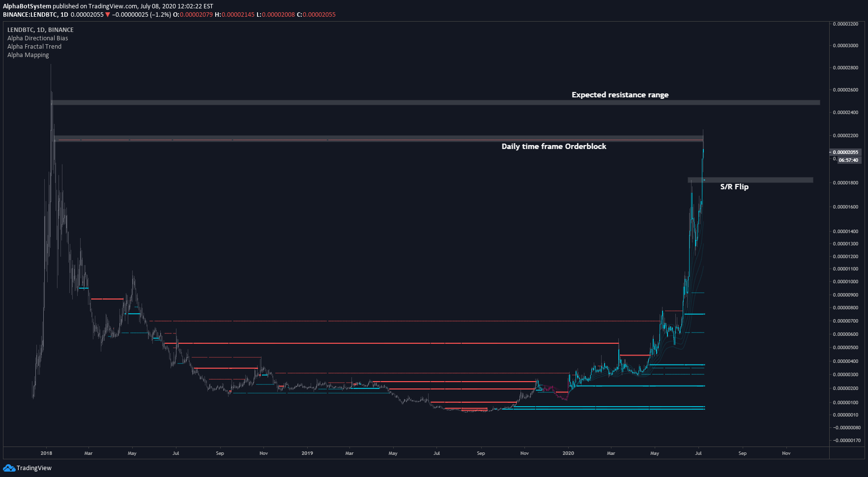Click the 0.00000500 price axis label

845,348
